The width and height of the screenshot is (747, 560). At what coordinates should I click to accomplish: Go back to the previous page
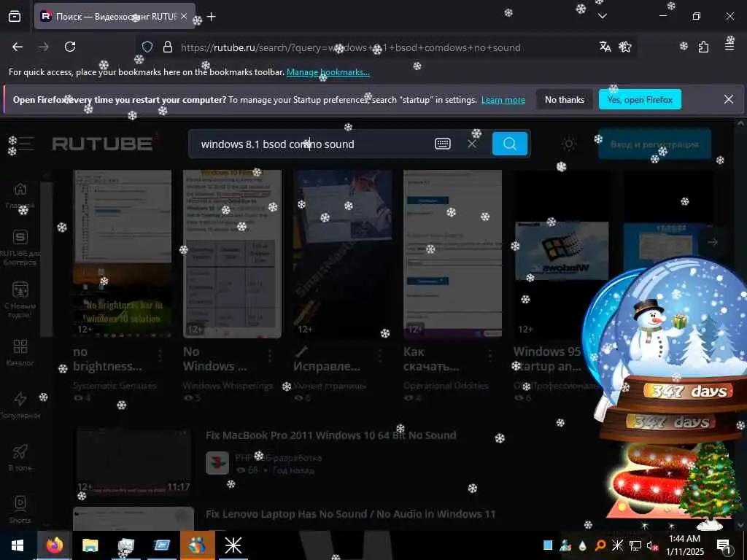click(x=18, y=47)
